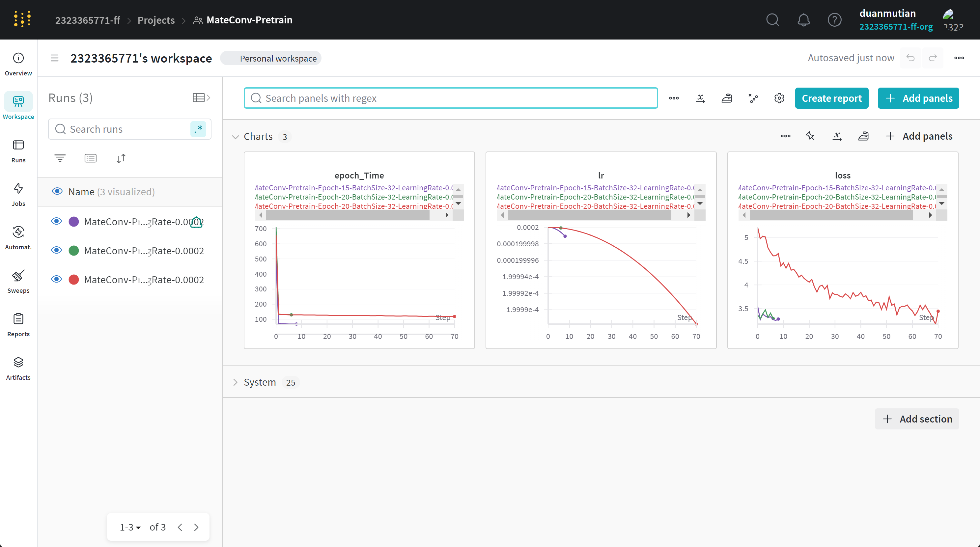Open Artifacts in the sidebar
Viewport: 980px width, 547px height.
(18, 368)
